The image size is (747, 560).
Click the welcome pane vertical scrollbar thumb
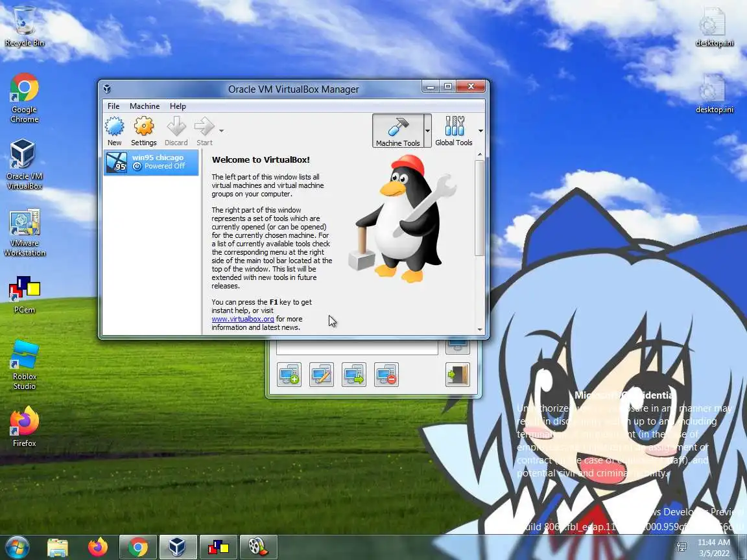pyautogui.click(x=480, y=207)
